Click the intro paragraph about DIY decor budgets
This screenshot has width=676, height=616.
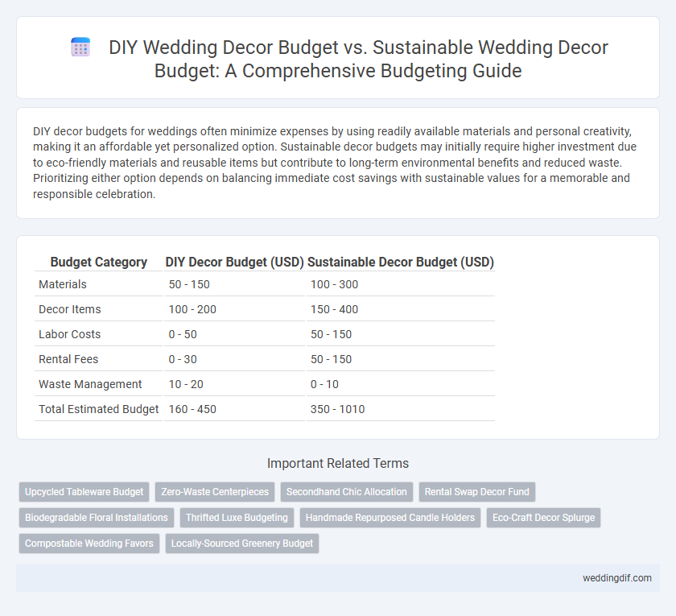[335, 163]
